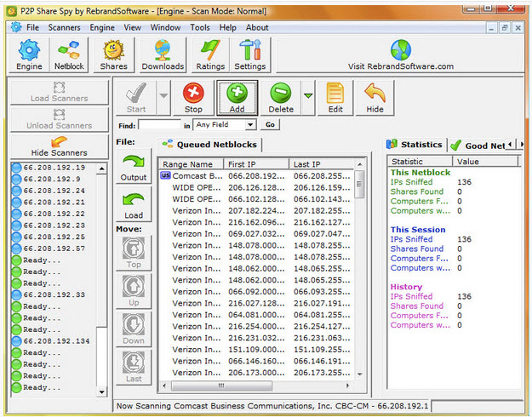Screen dimensions: 532x417
Task: Open the Ratings flag icon
Action: pos(210,54)
